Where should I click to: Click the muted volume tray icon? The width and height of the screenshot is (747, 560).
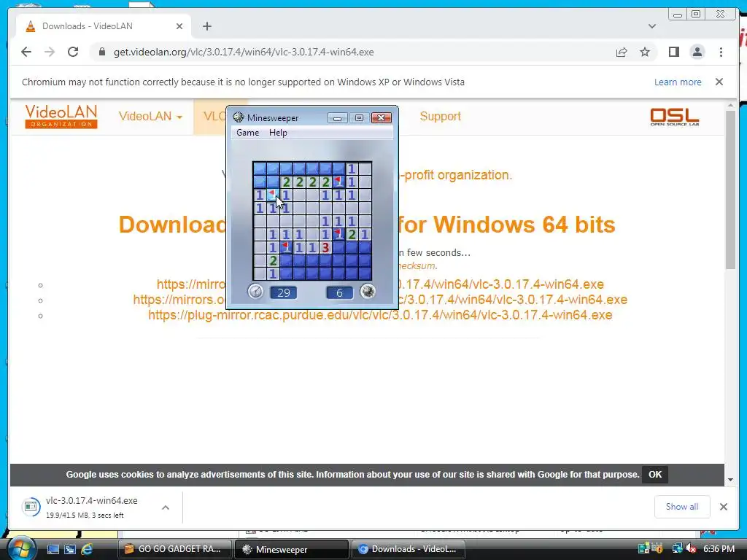(692, 549)
